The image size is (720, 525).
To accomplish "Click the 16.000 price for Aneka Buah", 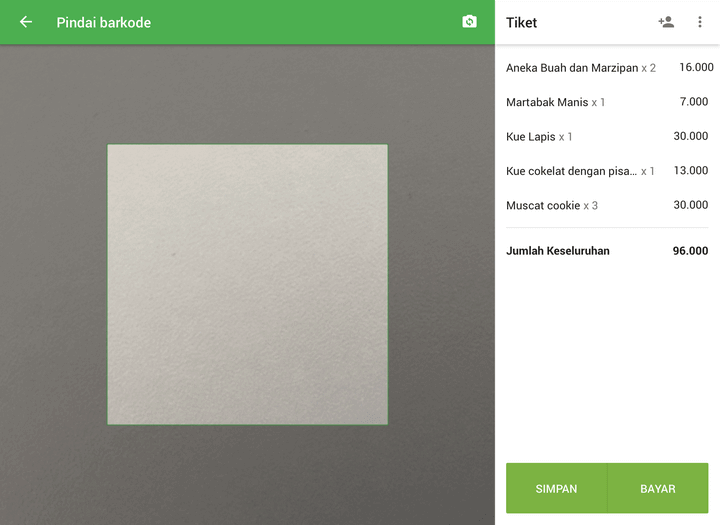I will pyautogui.click(x=695, y=68).
